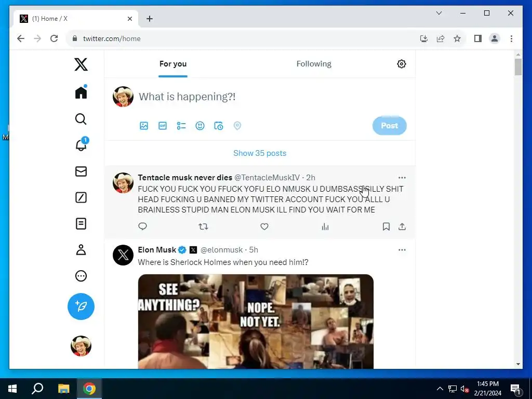
Task: Bookmark this tab star icon
Action: point(457,38)
